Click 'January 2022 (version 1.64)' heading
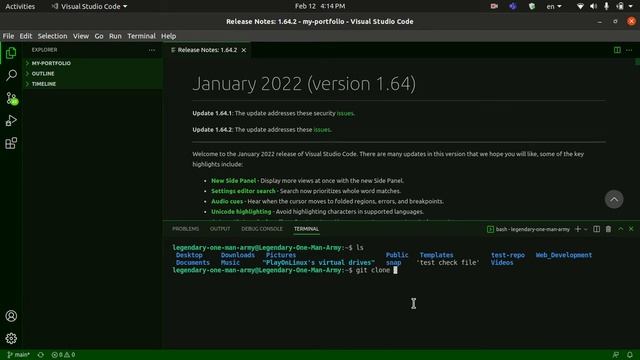The height and width of the screenshot is (360, 640). click(304, 84)
